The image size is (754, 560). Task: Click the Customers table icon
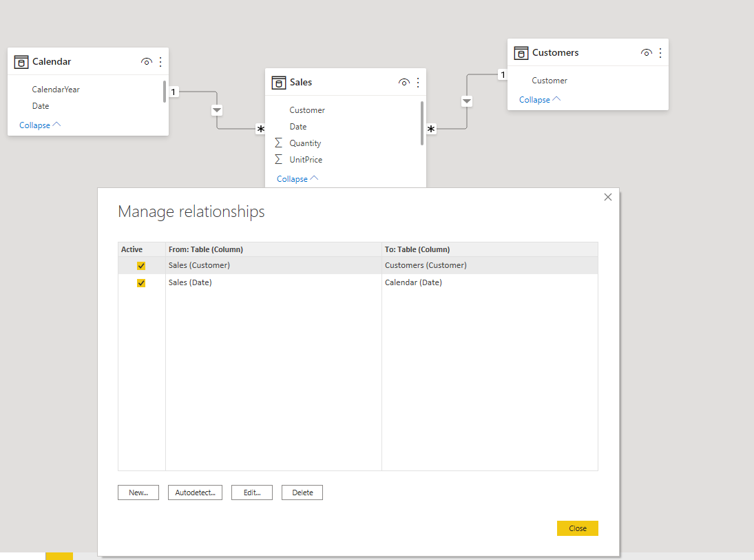[x=521, y=53]
